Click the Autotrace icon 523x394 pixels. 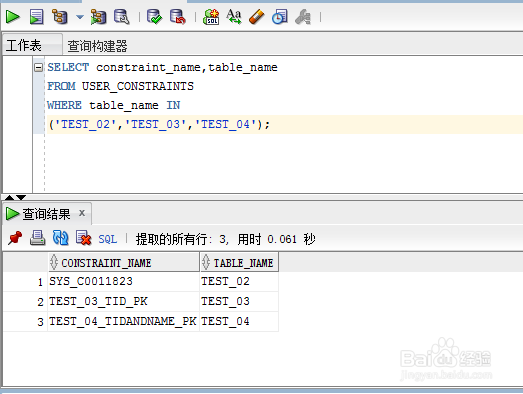point(98,17)
